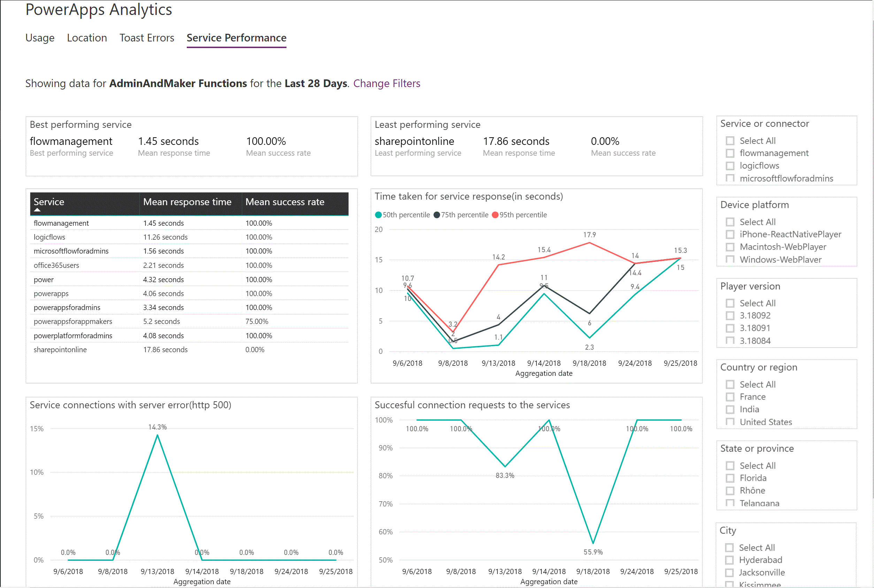The image size is (874, 588).
Task: Click the power service row
Action: (189, 279)
